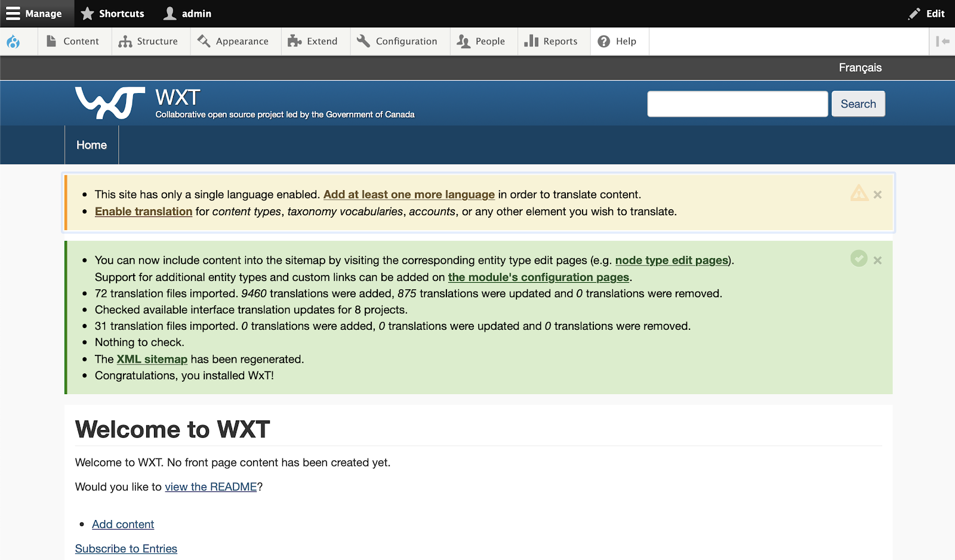This screenshot has height=560, width=955.
Task: Open the 'XML sitemap' link
Action: coord(152,359)
